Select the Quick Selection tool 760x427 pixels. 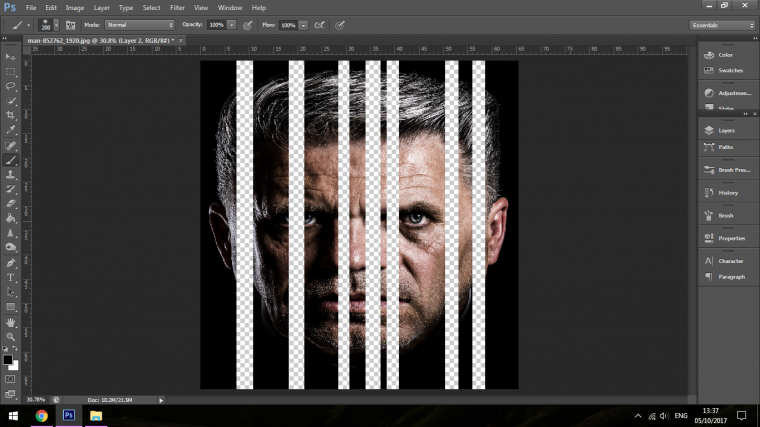(10, 101)
